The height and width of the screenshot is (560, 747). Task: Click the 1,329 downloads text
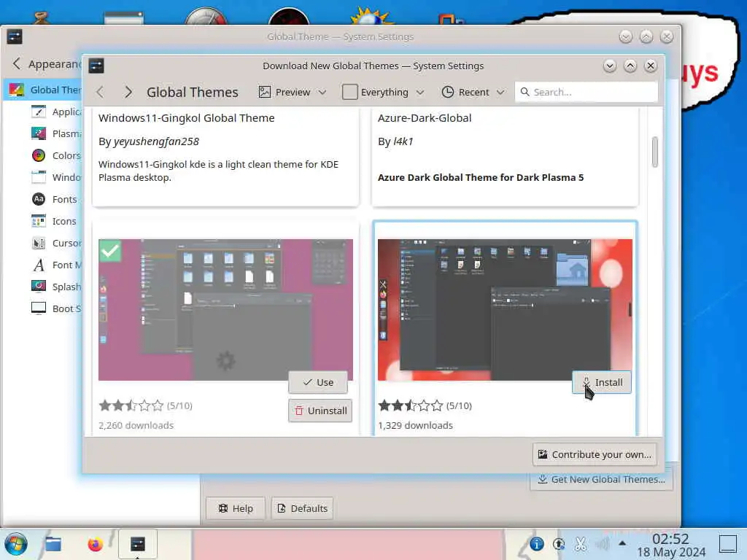[415, 425]
